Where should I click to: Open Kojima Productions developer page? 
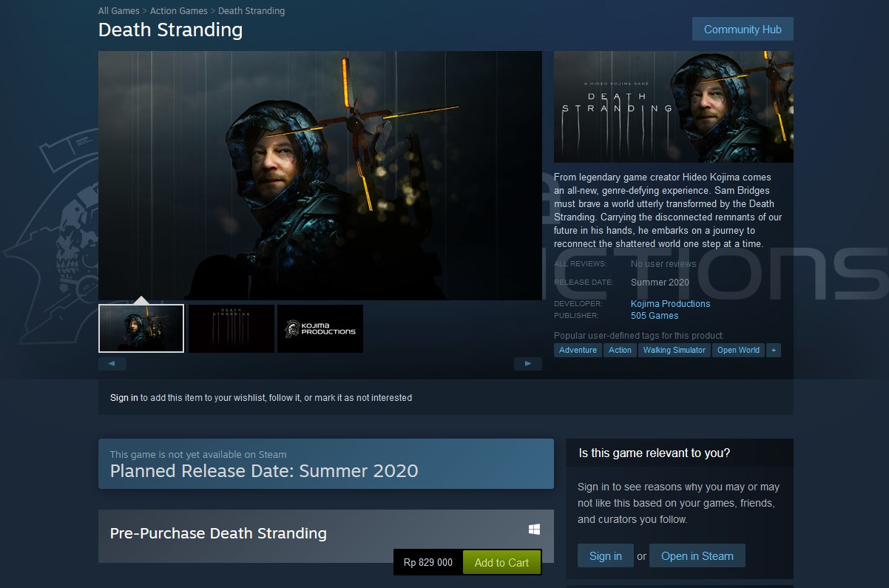[670, 304]
